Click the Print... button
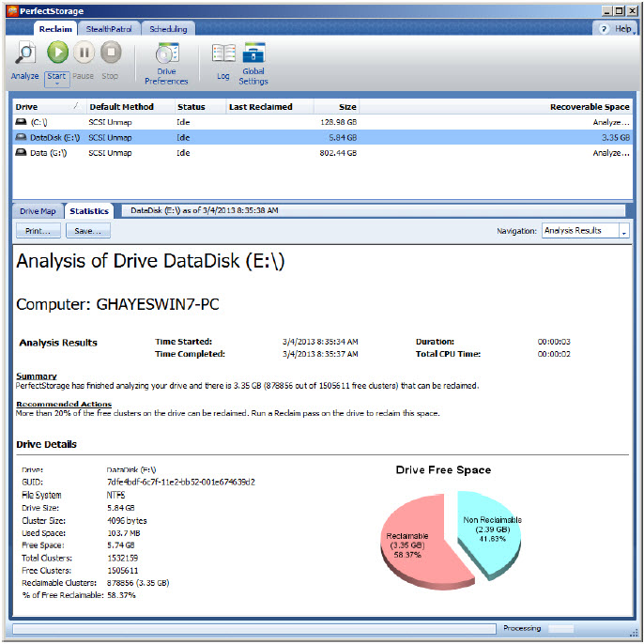644x644 pixels. click(x=38, y=231)
